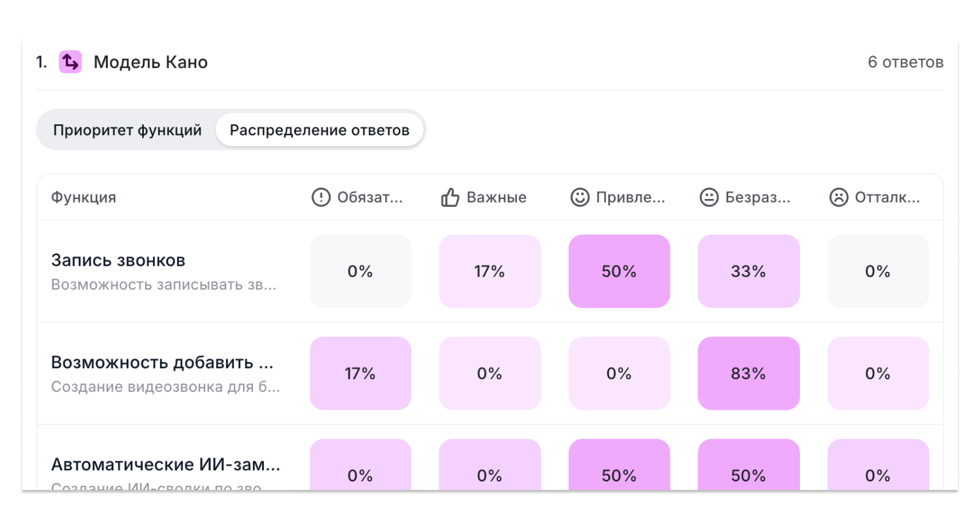Click the thumbs-up icon beside Важные
Viewport: 980px width, 523px height.
(450, 197)
